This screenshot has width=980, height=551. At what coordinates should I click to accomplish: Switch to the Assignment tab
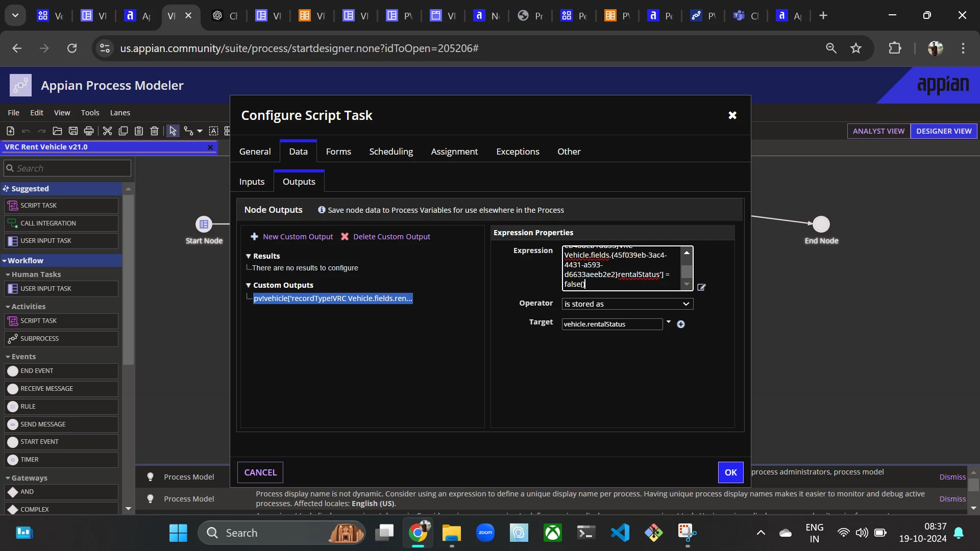(454, 152)
